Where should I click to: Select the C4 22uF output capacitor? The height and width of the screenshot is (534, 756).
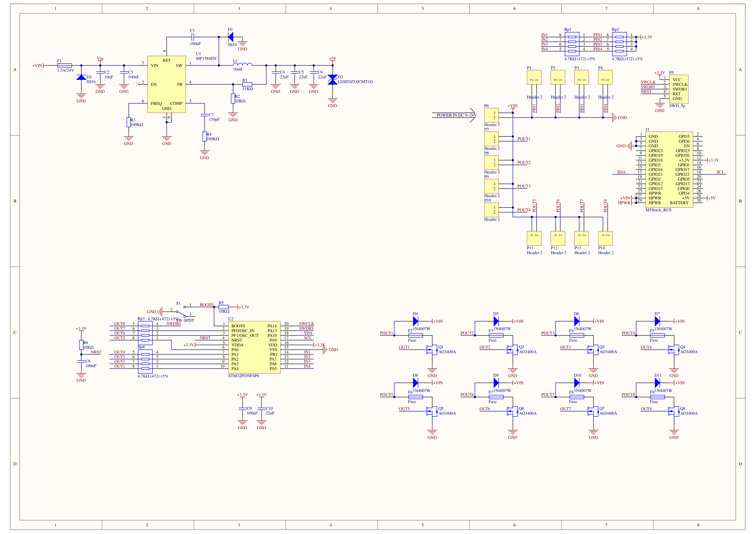[276, 72]
